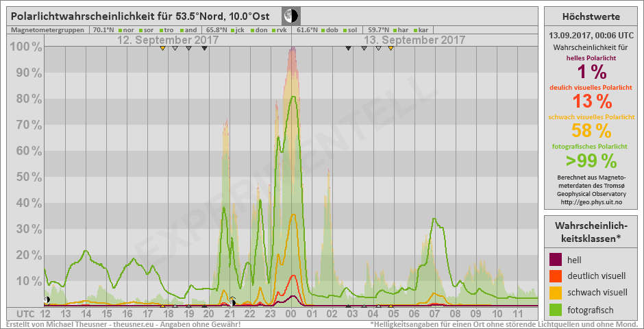644x329 pixels.
Task: Click the green 'tro' magnetometer indicator
Action: point(162,30)
